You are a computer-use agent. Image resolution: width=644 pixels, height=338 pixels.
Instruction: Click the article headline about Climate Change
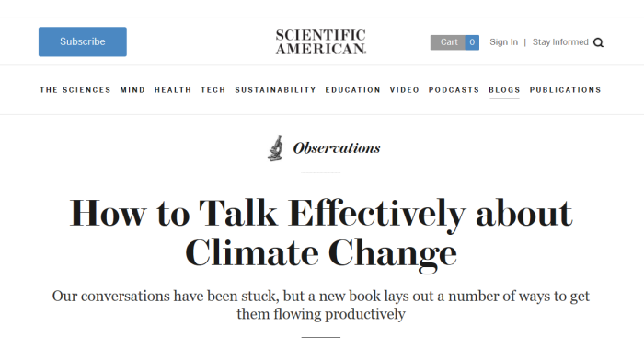coord(321,233)
